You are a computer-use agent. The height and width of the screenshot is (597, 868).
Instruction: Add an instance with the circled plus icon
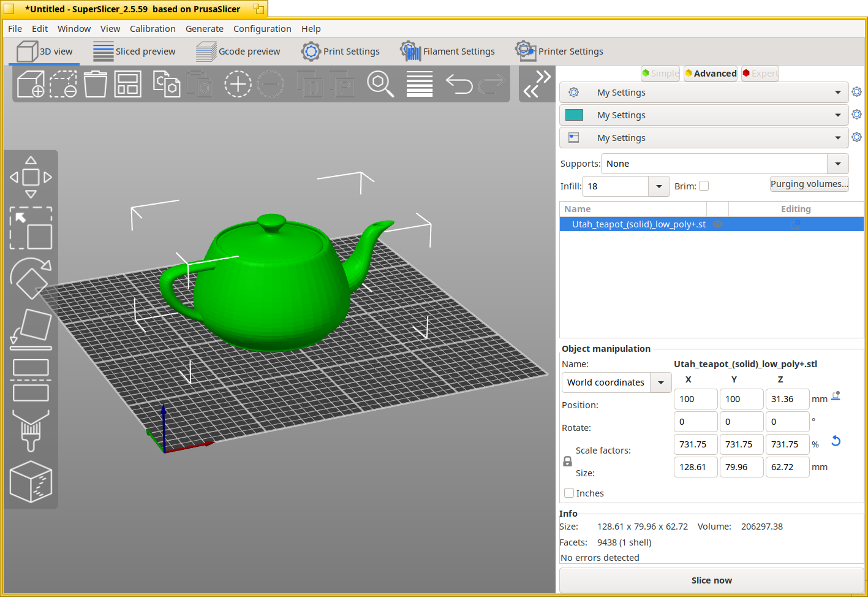pyautogui.click(x=238, y=84)
